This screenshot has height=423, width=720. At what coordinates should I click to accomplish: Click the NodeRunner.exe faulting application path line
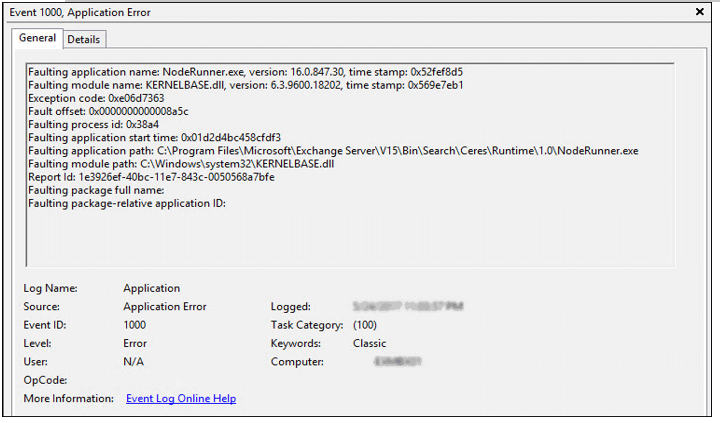click(333, 150)
